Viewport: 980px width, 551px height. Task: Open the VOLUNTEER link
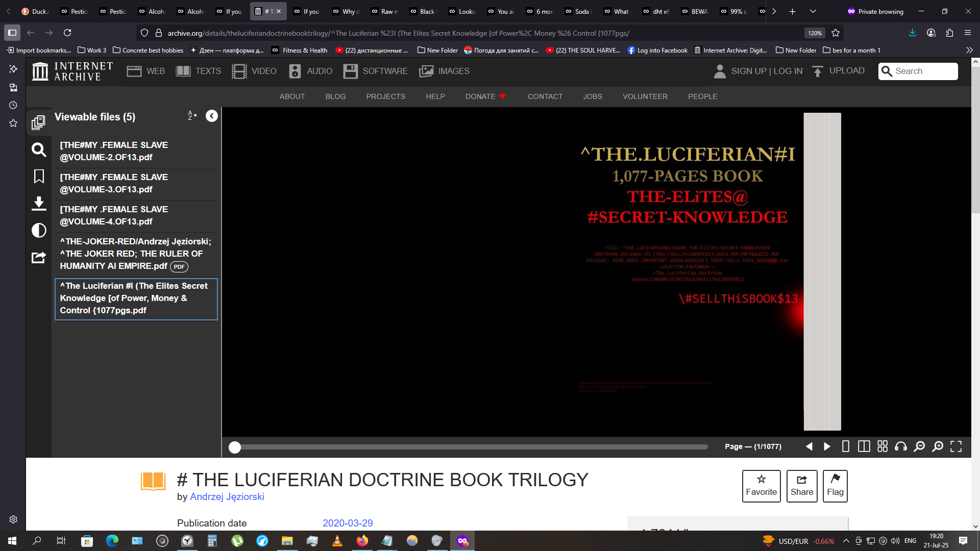click(x=645, y=96)
